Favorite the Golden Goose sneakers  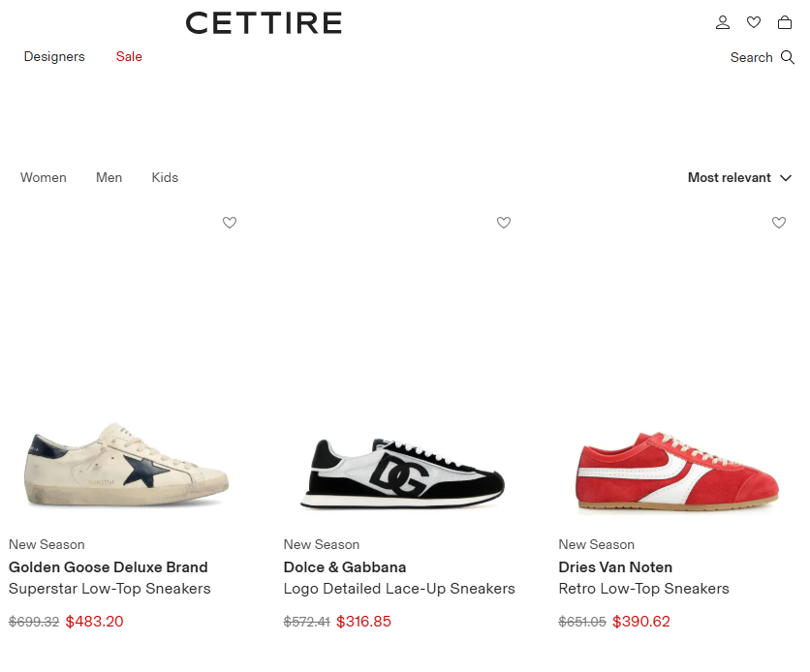(x=230, y=223)
